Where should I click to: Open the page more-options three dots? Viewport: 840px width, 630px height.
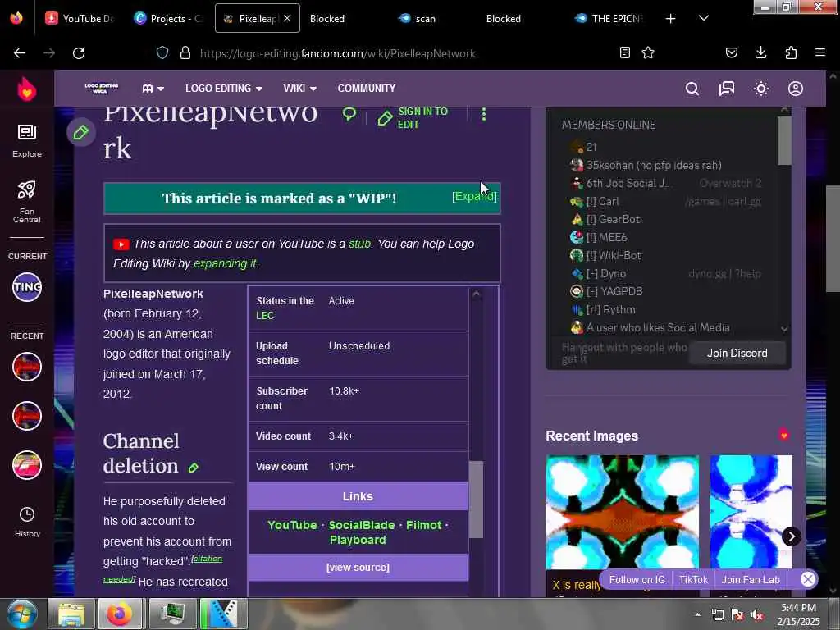click(x=484, y=114)
